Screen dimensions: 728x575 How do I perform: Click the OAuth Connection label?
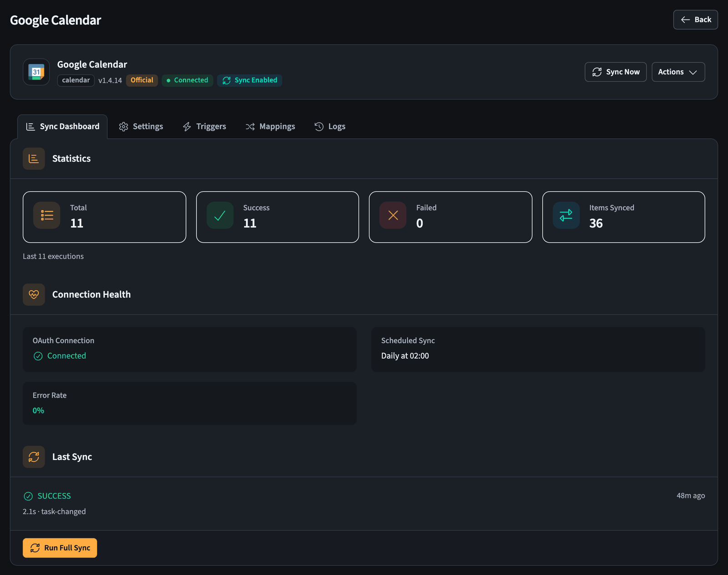(x=63, y=341)
